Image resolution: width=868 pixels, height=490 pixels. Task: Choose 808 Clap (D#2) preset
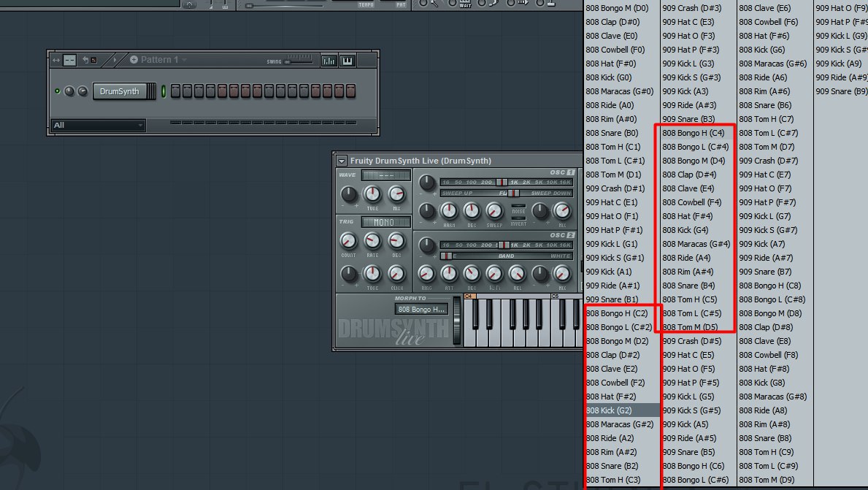pos(612,355)
